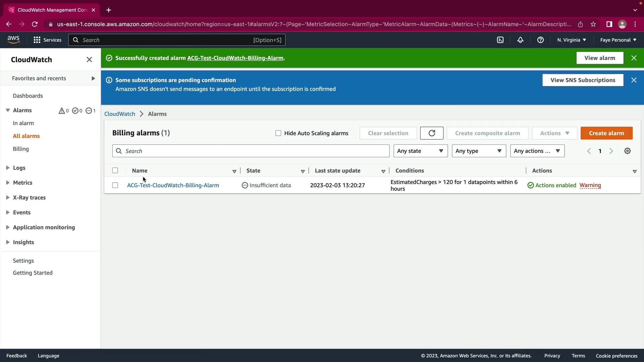Open AWS CloudShell icon in header

coord(500,40)
